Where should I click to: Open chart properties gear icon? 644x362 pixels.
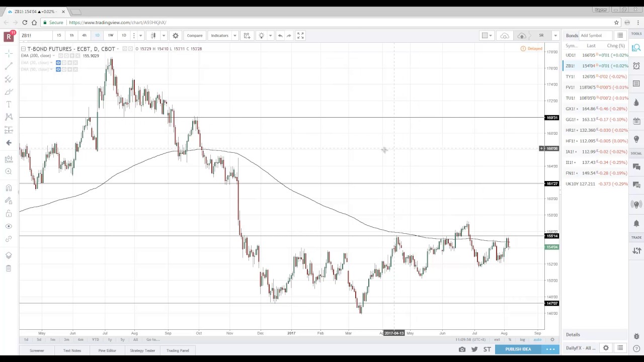point(176,36)
